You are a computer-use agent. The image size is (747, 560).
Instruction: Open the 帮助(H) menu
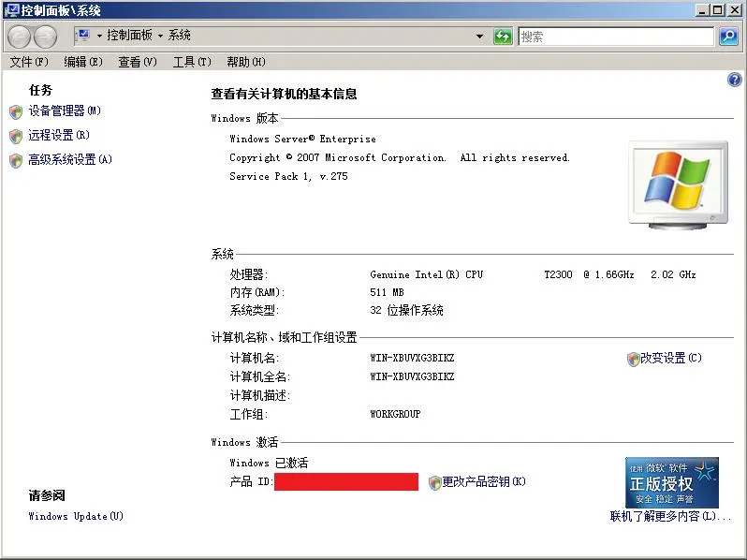[246, 62]
